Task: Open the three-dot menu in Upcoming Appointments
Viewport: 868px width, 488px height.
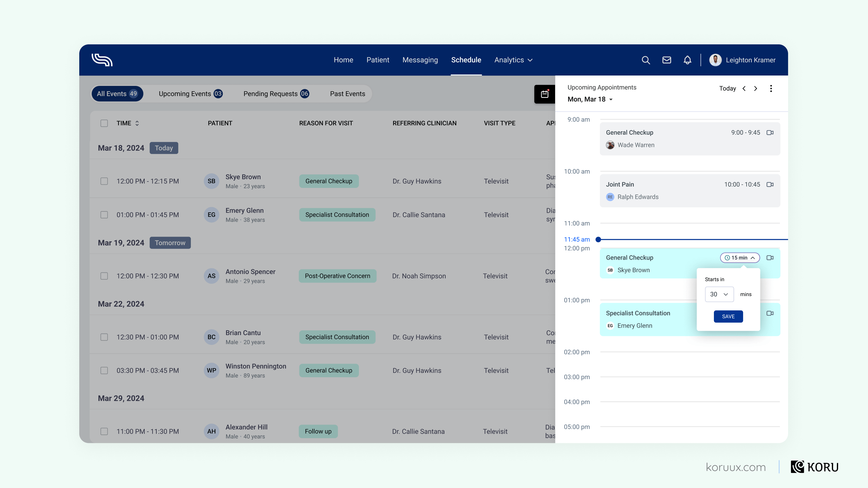Action: [771, 88]
